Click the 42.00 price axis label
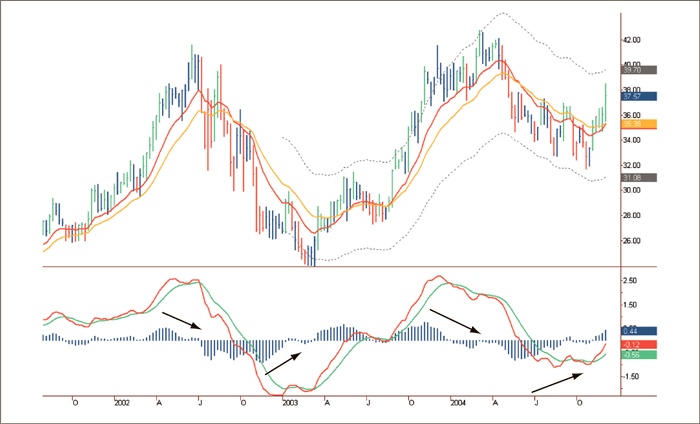This screenshot has width=700, height=424. click(632, 39)
